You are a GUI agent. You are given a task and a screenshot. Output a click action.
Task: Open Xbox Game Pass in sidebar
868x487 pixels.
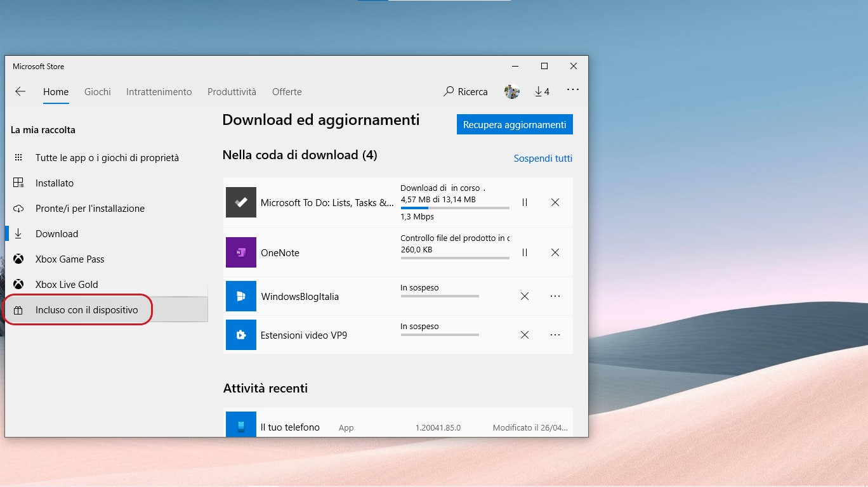pos(107,259)
